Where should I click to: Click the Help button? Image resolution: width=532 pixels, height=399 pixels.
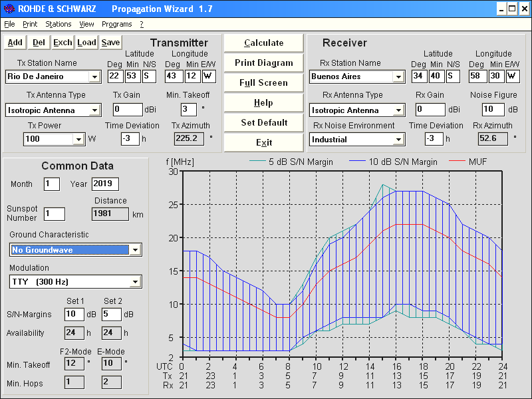(x=263, y=102)
